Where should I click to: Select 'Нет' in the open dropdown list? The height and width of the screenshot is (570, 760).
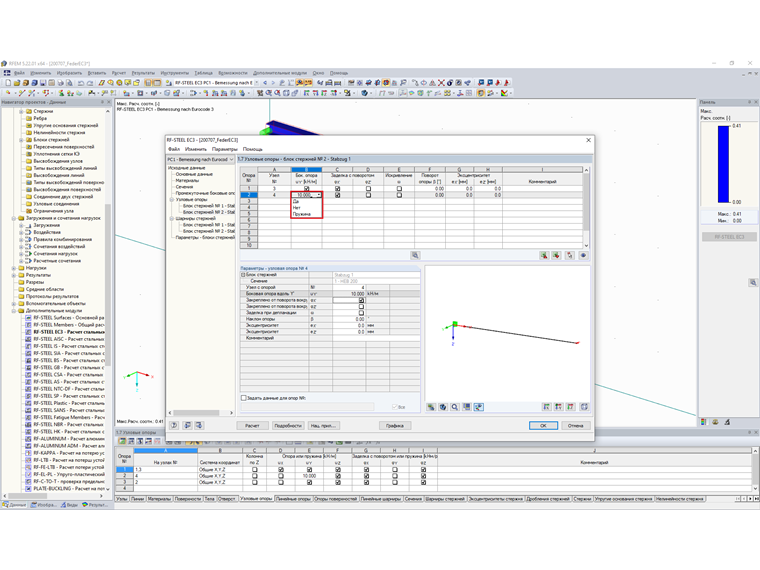coord(306,207)
